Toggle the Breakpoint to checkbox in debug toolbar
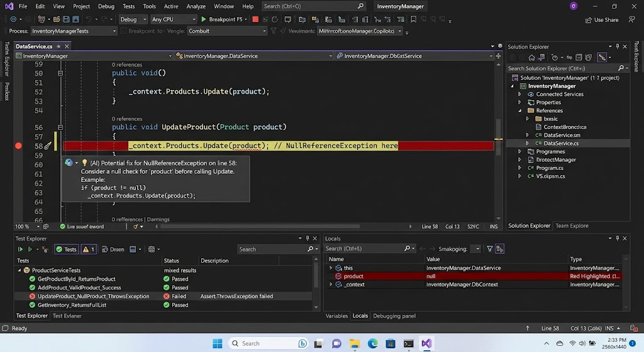Viewport: 644px width, 352px height. point(123,31)
